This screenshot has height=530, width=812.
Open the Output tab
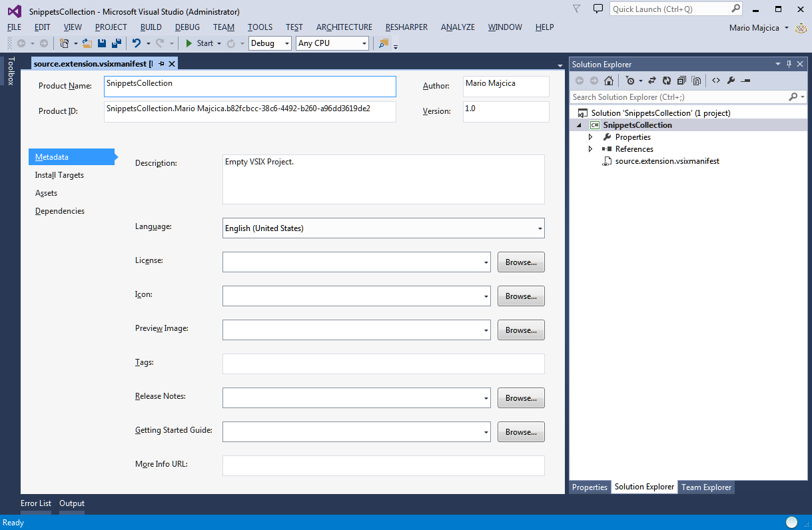point(72,503)
